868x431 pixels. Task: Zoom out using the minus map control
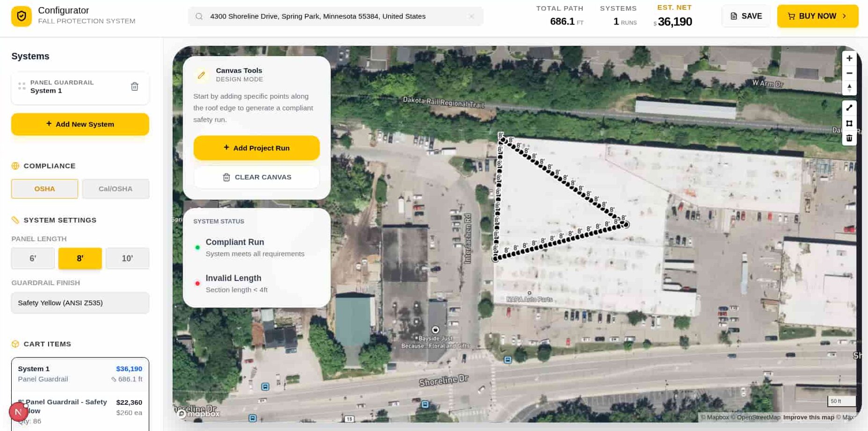point(849,73)
